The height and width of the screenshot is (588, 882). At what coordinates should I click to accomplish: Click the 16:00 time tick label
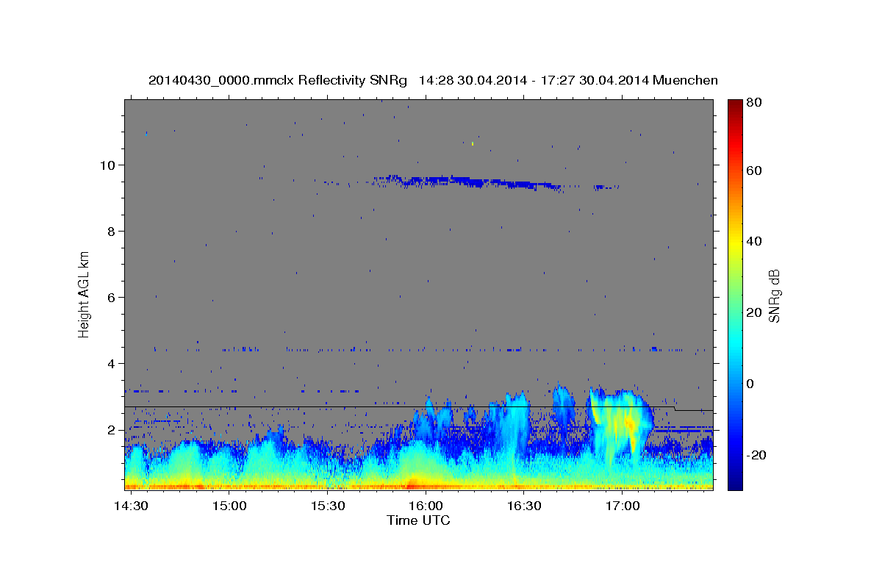click(426, 506)
